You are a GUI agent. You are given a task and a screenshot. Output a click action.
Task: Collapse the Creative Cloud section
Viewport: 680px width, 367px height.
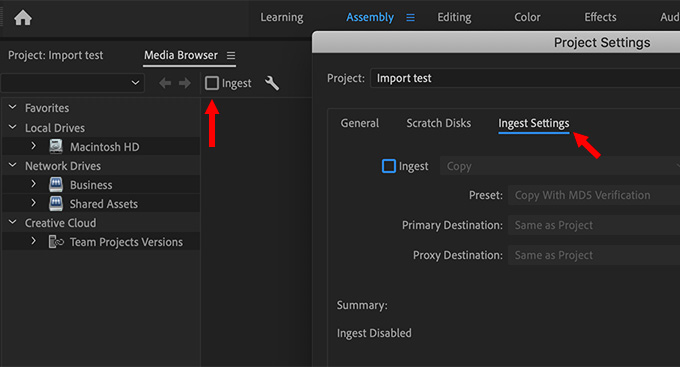click(13, 222)
